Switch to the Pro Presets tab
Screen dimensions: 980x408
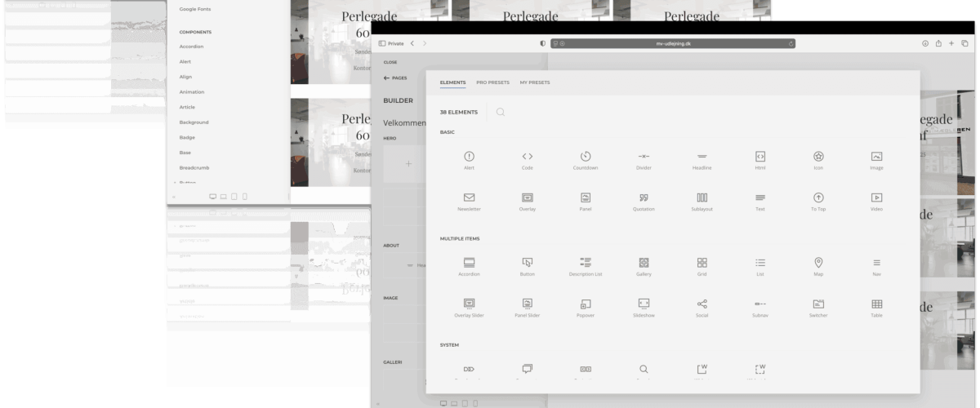point(492,82)
